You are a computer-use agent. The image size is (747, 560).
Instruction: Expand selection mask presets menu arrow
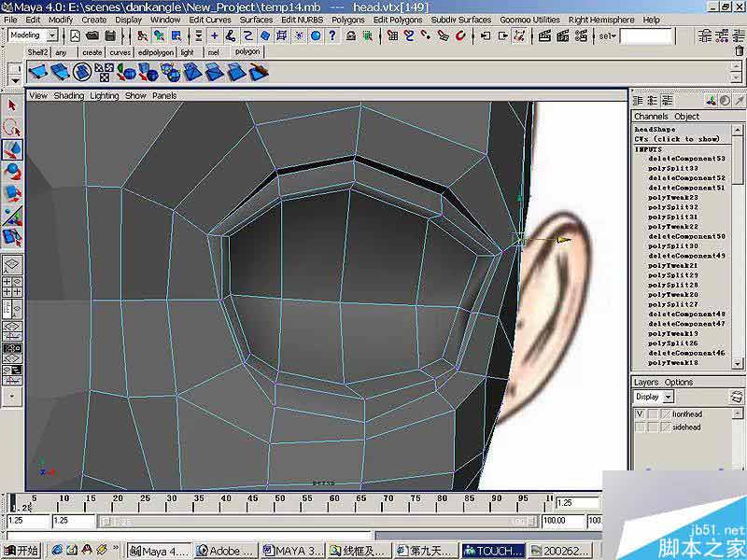[x=198, y=35]
